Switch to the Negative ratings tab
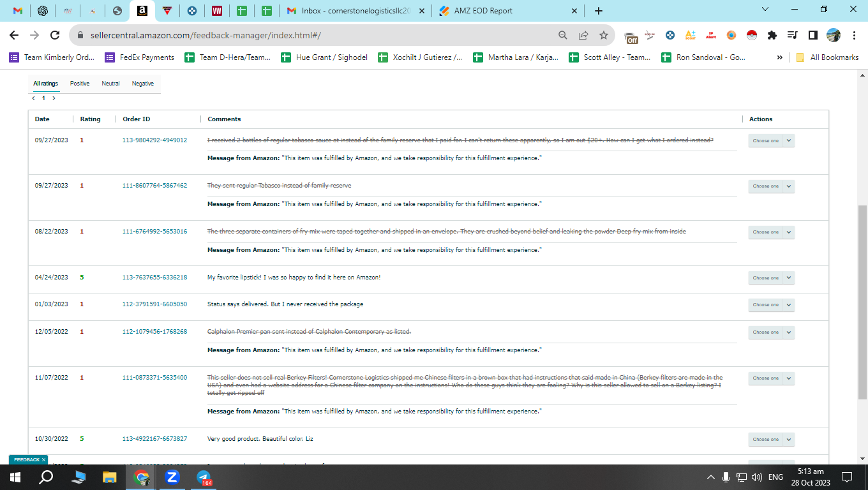Viewport: 868px width, 490px height. click(x=143, y=84)
